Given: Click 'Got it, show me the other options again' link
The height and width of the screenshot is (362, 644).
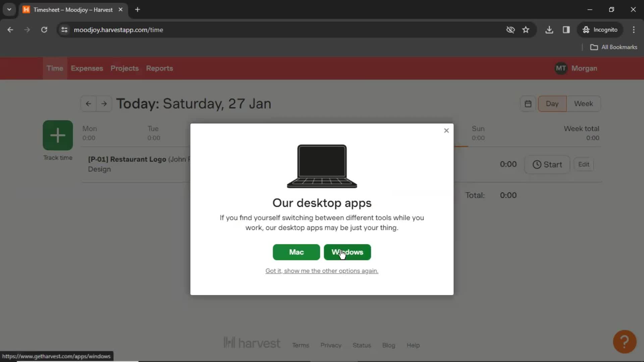Looking at the screenshot, I should [322, 270].
